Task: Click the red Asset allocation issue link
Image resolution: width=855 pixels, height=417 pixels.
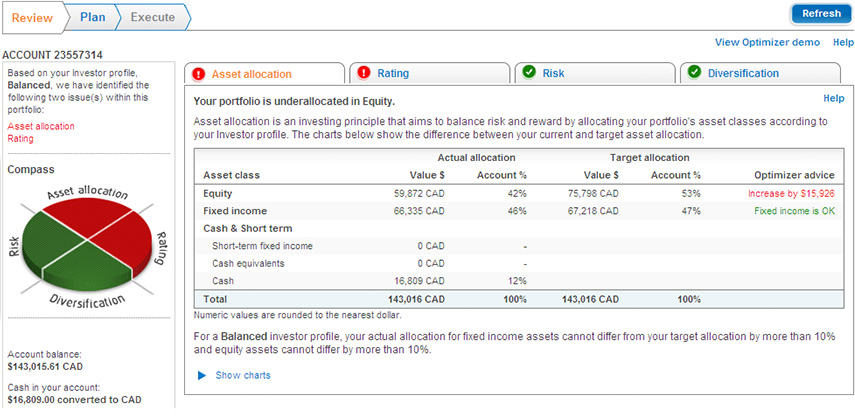Action: (41, 126)
